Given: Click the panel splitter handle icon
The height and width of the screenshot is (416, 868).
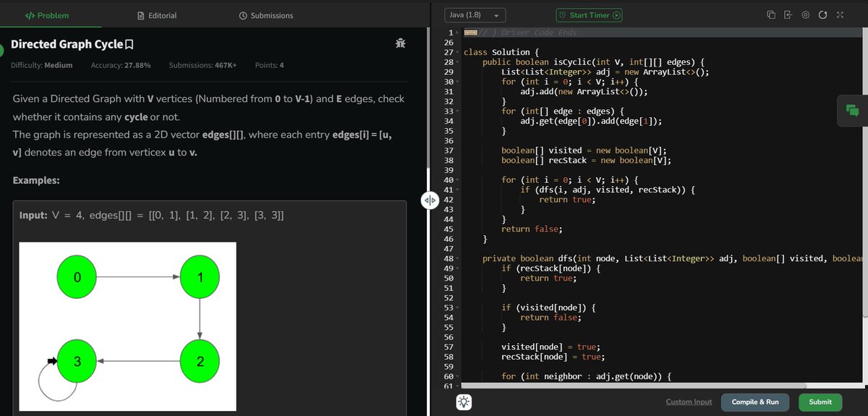Looking at the screenshot, I should [x=429, y=200].
